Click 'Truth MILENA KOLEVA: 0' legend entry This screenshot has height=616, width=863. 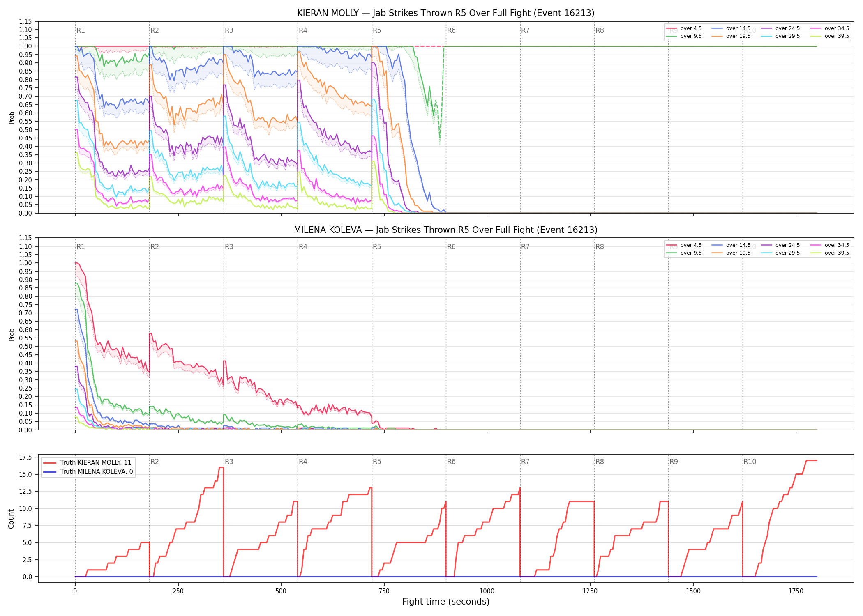click(x=88, y=472)
